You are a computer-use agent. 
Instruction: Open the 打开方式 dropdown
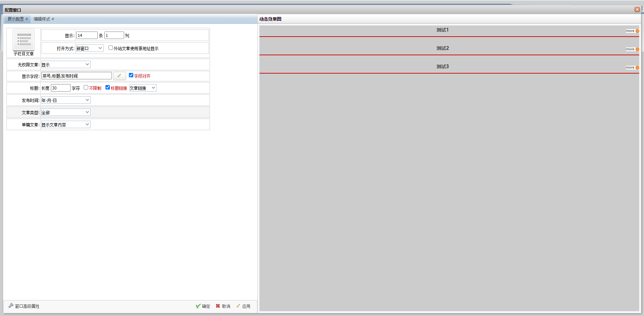click(x=90, y=48)
